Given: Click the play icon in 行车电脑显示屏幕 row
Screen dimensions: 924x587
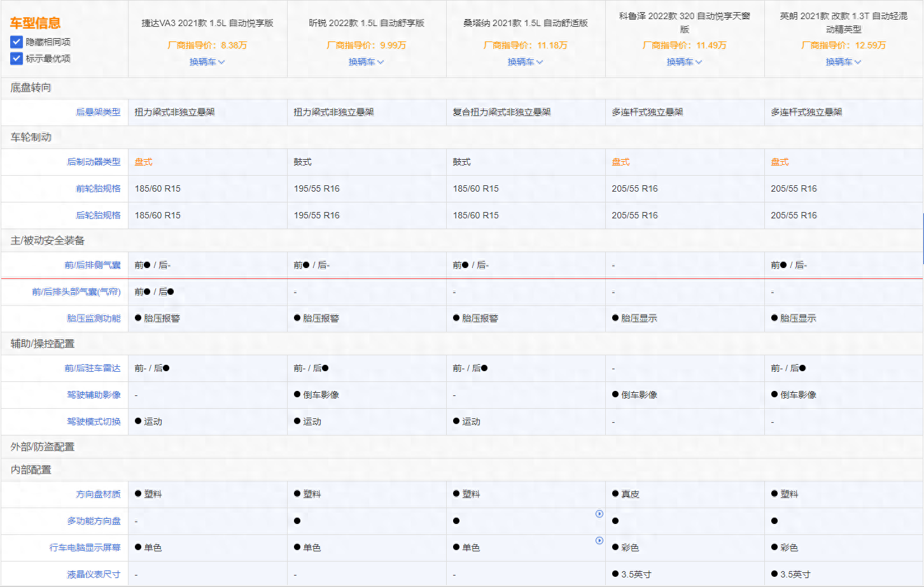Looking at the screenshot, I should point(599,541).
